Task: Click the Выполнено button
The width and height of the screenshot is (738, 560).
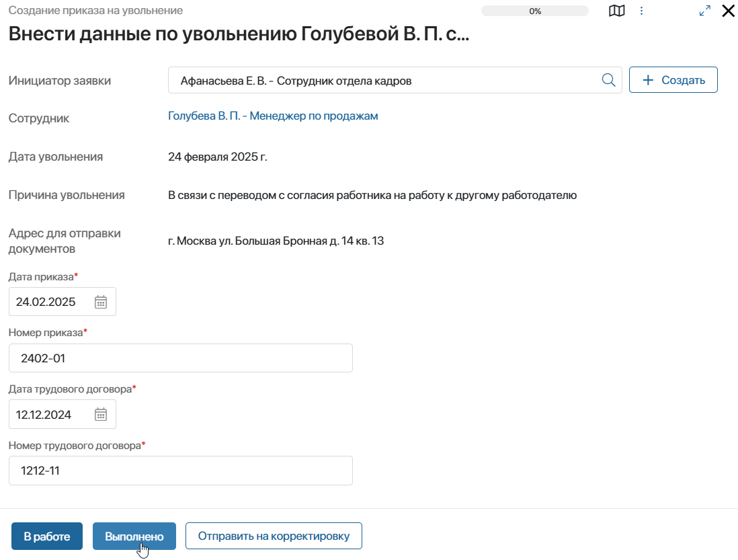Action: coord(134,536)
